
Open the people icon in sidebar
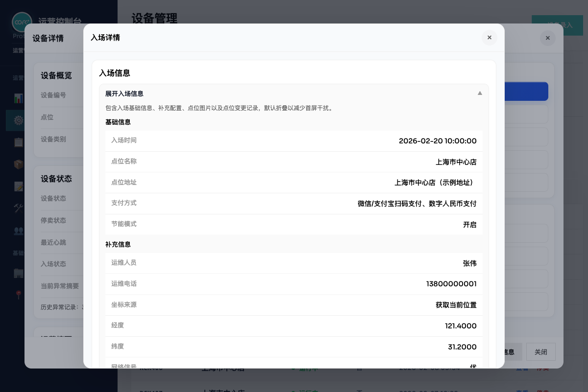[19, 230]
